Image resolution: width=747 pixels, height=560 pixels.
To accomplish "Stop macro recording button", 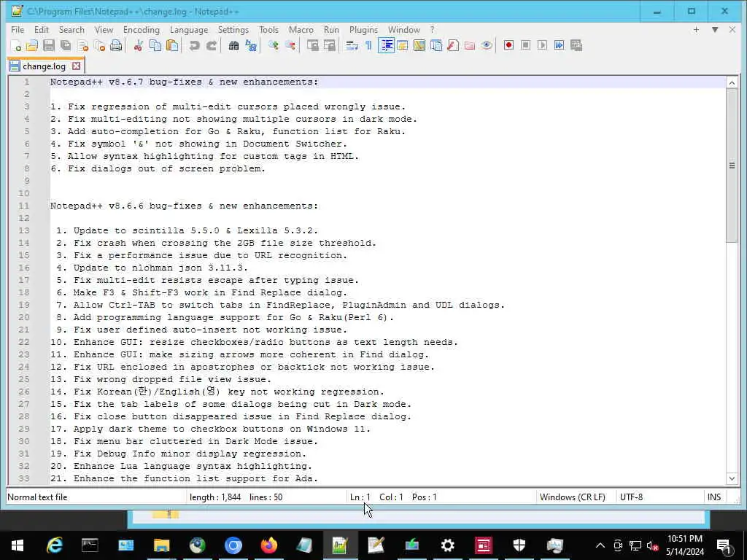I will click(x=525, y=46).
